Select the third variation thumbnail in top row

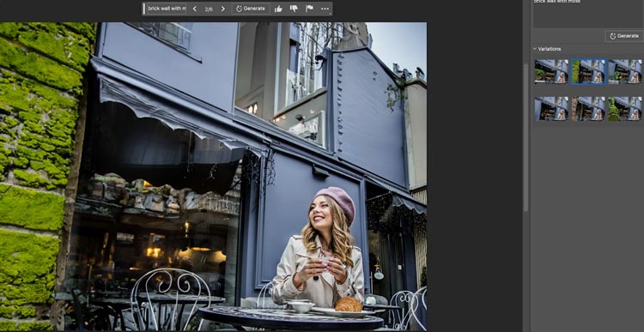pos(625,71)
